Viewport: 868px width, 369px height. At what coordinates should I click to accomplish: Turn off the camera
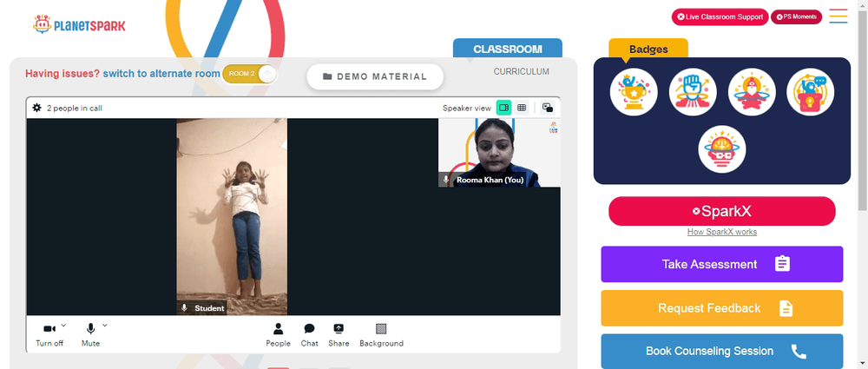[49, 334]
